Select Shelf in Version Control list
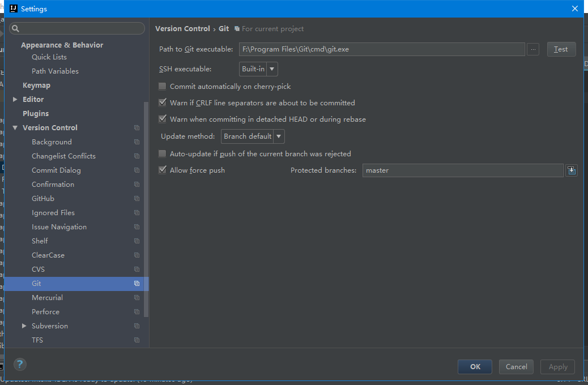588x385 pixels. [40, 241]
